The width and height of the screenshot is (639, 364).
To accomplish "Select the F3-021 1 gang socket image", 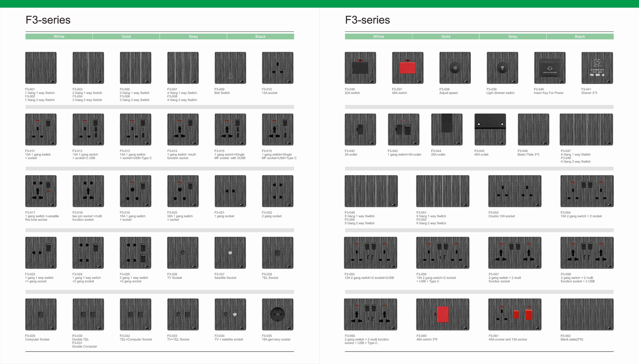I will pyautogui.click(x=230, y=191).
